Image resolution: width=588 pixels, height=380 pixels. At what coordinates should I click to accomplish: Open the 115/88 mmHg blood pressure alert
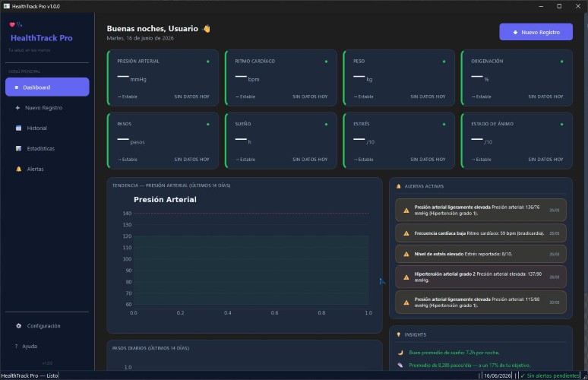coord(481,302)
